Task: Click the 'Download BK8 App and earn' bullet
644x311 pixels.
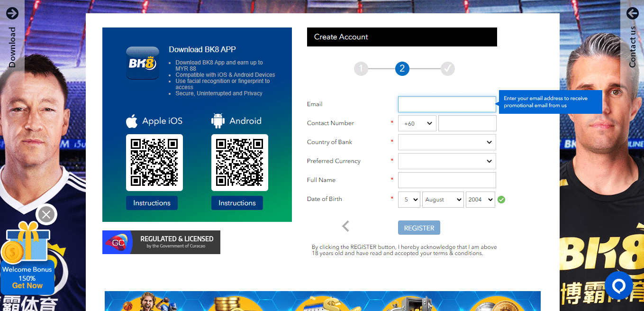Action: [219, 65]
